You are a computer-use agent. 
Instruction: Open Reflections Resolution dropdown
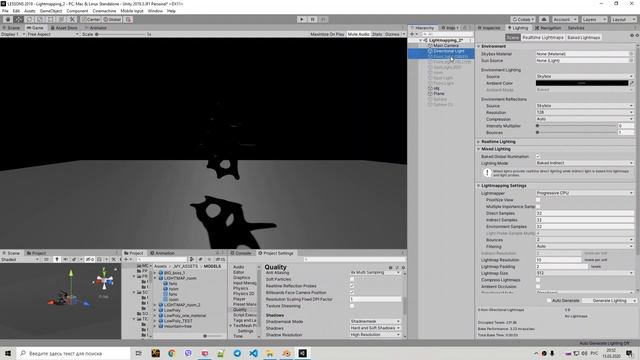click(584, 112)
